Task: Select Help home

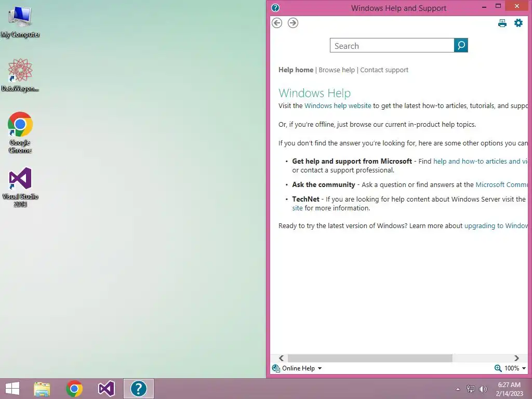Action: (296, 70)
